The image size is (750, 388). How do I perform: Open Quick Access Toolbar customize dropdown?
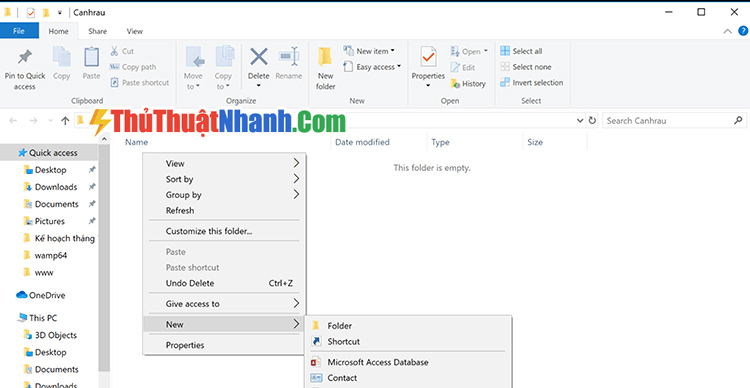(60, 12)
